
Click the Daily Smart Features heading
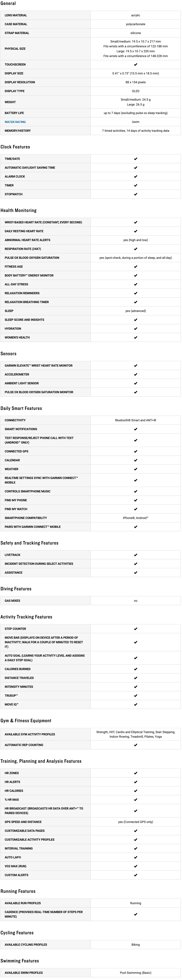pyautogui.click(x=21, y=408)
